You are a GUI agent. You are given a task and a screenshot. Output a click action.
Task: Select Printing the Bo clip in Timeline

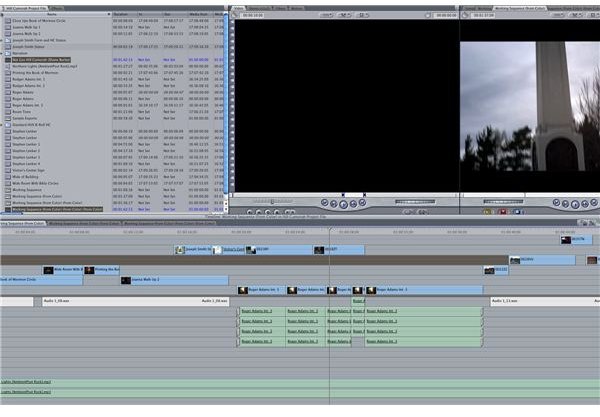click(102, 270)
